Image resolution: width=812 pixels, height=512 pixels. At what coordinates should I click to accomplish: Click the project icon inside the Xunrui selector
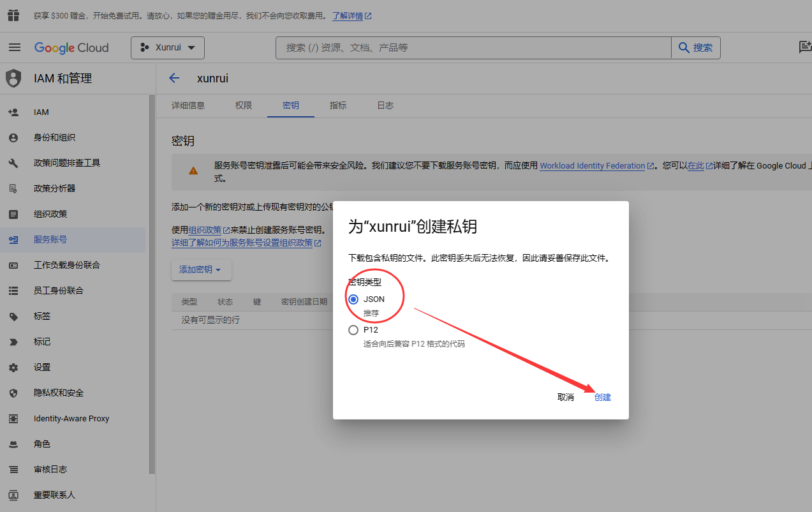click(145, 48)
